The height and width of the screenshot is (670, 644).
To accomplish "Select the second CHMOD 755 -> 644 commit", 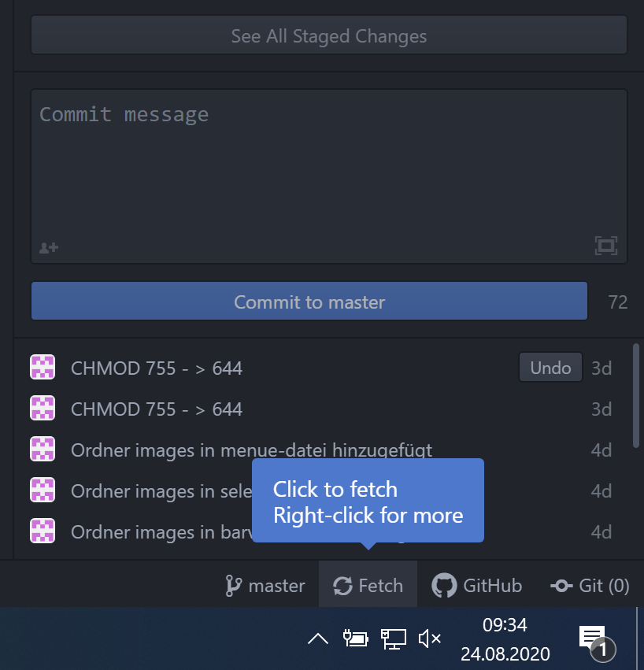I will (157, 409).
